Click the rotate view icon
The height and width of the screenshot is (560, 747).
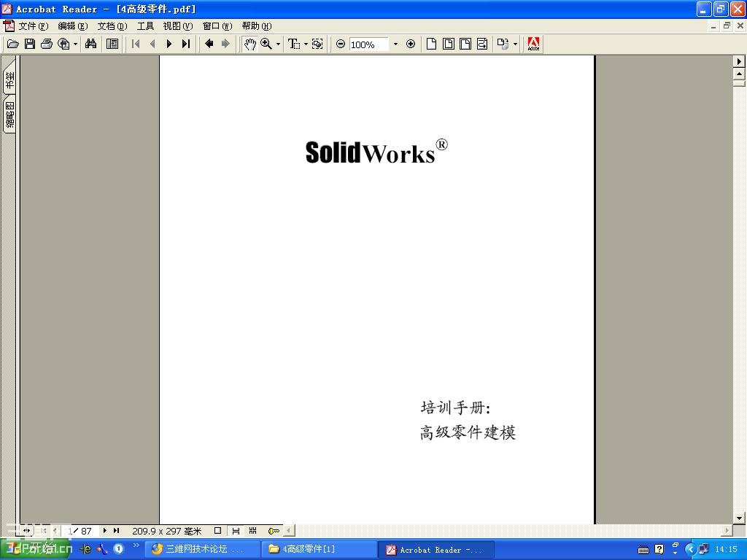click(503, 44)
